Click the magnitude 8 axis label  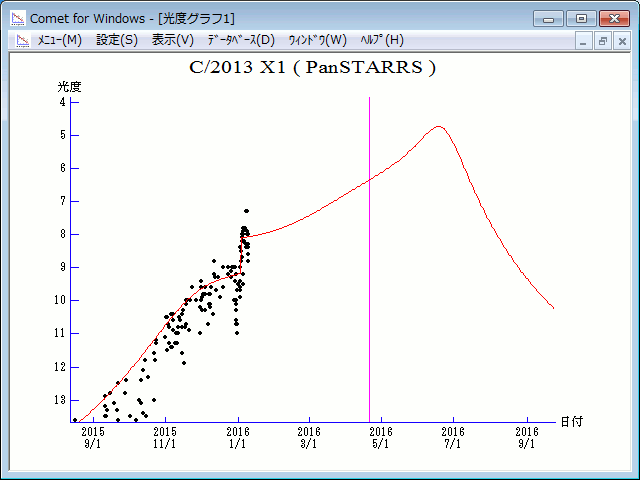62,234
